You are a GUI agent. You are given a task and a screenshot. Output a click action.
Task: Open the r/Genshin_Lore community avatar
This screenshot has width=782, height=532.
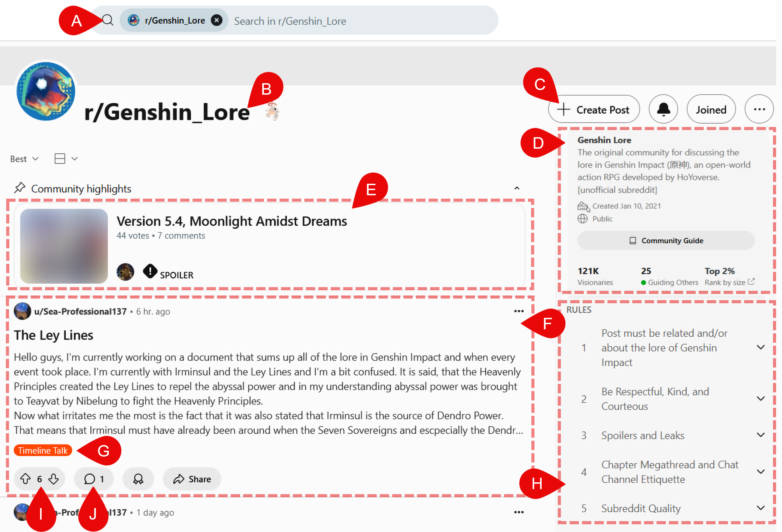coord(46,91)
